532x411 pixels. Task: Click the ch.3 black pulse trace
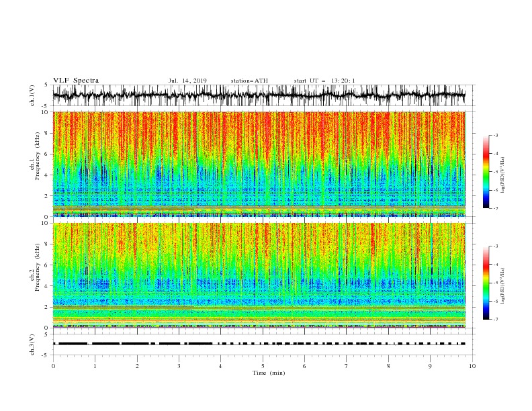(259, 344)
